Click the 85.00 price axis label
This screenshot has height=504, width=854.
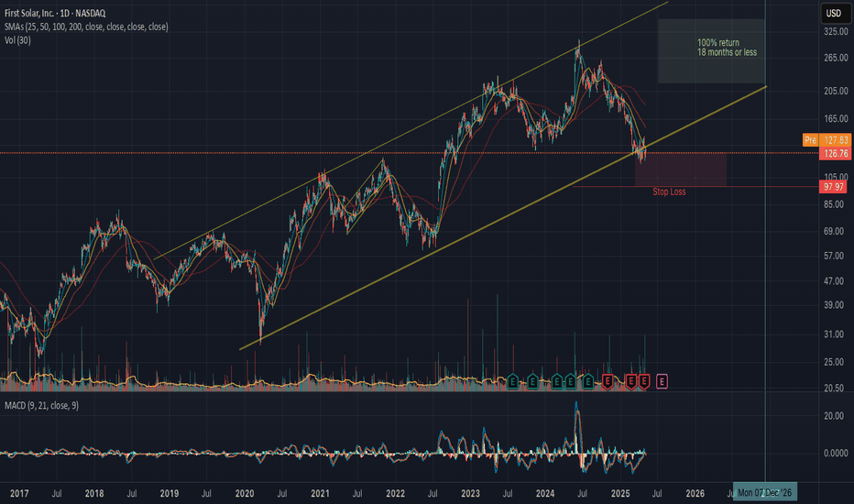point(836,204)
